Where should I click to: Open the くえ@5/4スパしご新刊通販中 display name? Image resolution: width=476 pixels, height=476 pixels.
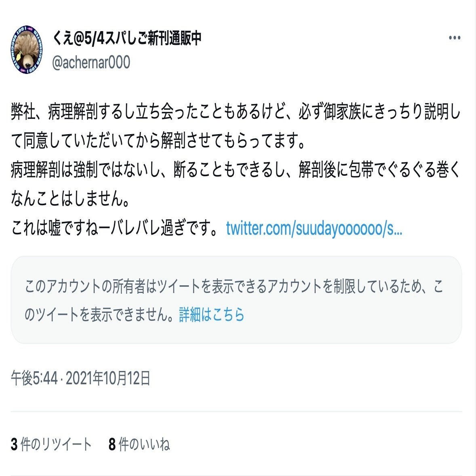[x=127, y=38]
